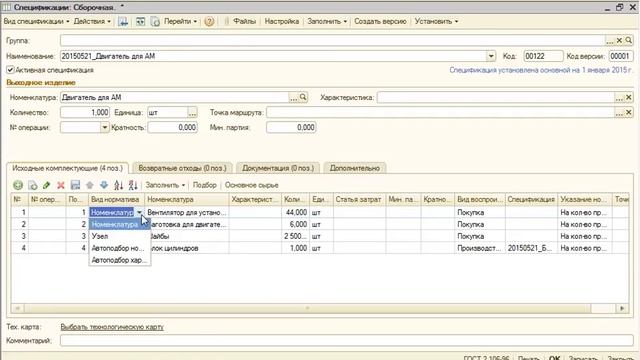The height and width of the screenshot is (360, 640).
Task: Click the Количество field showing 1,000
Action: [85, 112]
